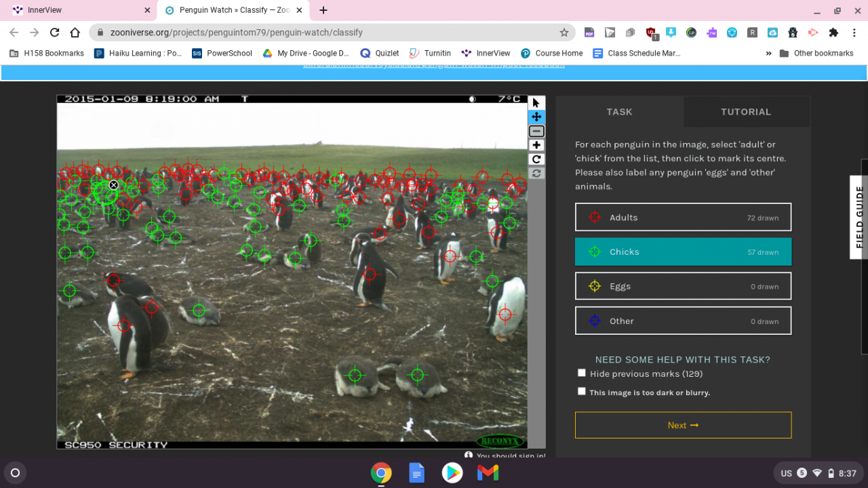This screenshot has width=868, height=488.
Task: Close the InnerView browser tab
Action: tap(147, 10)
